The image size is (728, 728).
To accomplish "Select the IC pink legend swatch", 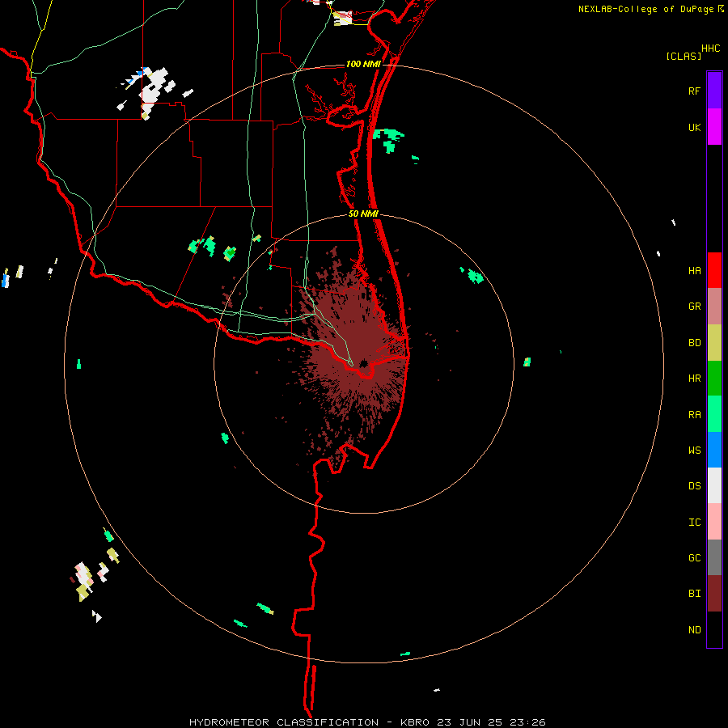I will 714,522.
